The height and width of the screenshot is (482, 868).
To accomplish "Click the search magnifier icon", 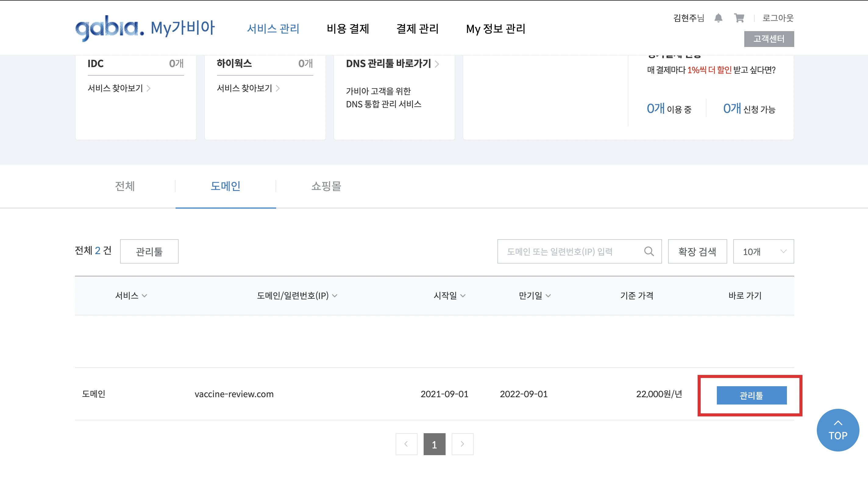I will (649, 251).
